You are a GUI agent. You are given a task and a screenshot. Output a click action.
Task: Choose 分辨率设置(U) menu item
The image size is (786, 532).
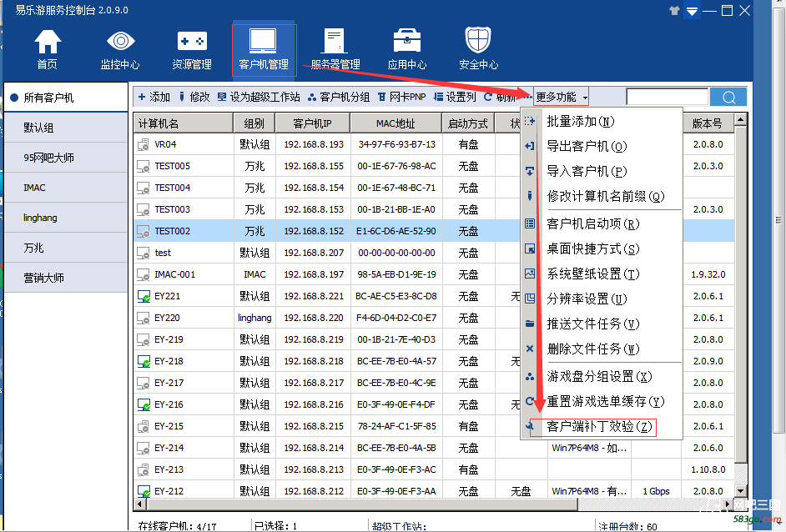coord(602,299)
